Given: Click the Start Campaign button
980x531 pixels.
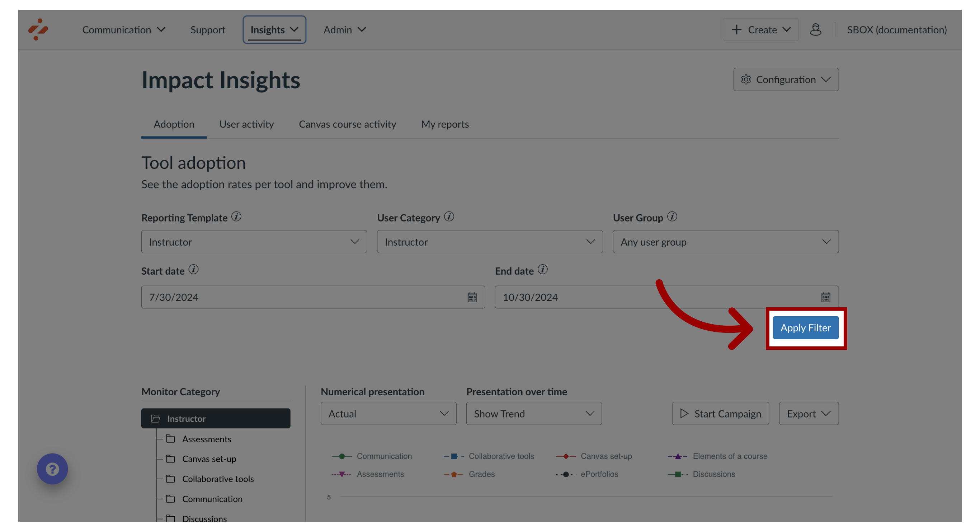Looking at the screenshot, I should click(x=720, y=413).
